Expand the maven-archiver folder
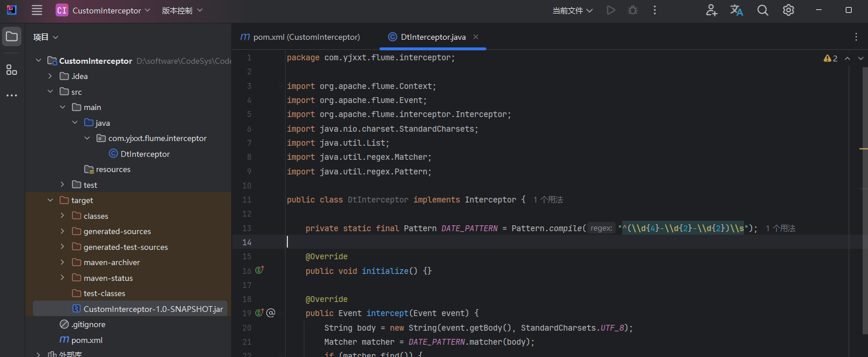Viewport: 868px width, 357px height. pyautogui.click(x=63, y=262)
